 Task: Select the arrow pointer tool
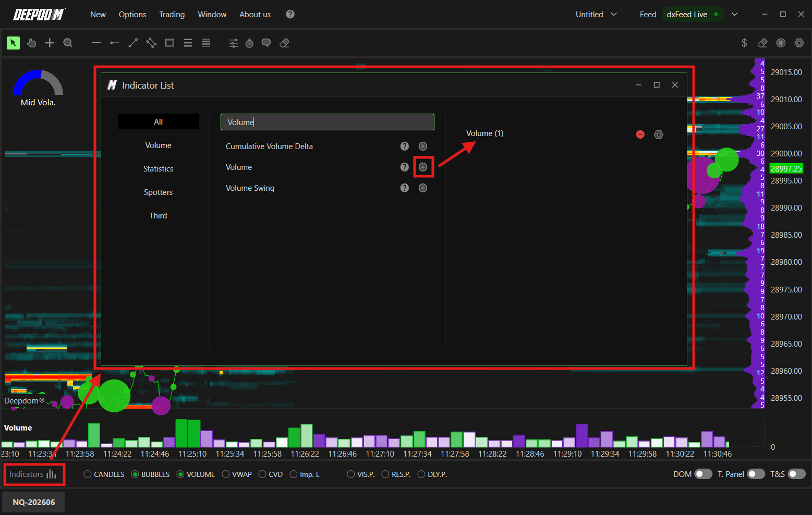point(13,43)
